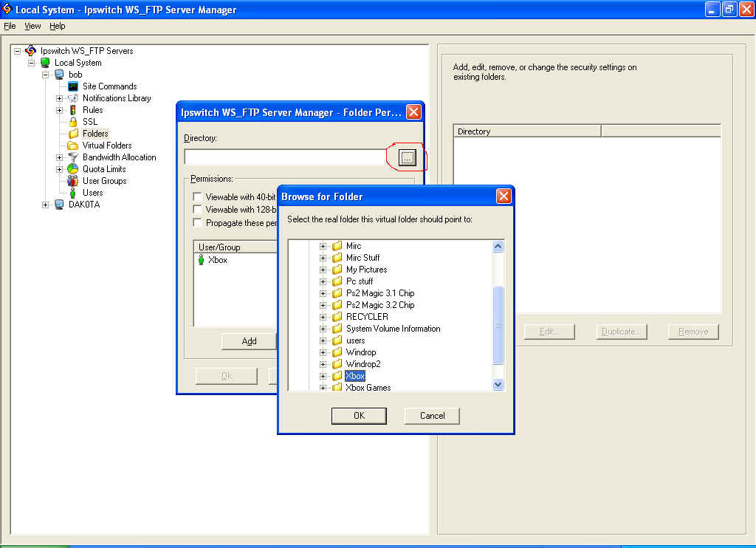Expand the Mirc Stuff folder
Image resolution: width=756 pixels, height=548 pixels.
[x=323, y=258]
